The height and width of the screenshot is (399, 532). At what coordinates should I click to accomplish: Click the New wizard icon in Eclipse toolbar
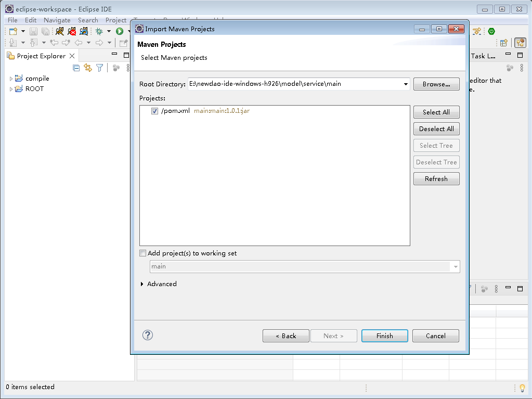[x=13, y=32]
